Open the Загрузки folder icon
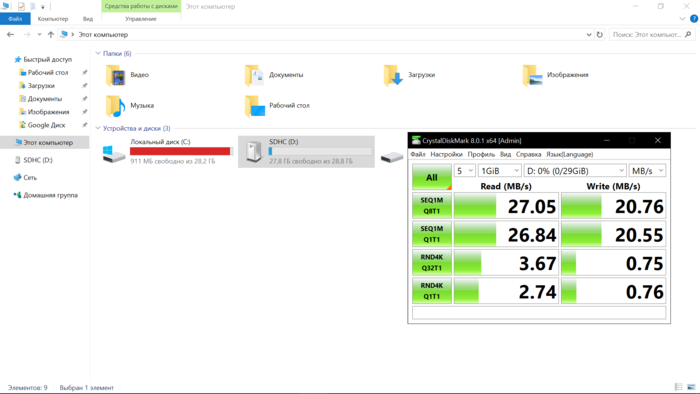This screenshot has width=700, height=394. click(x=393, y=75)
